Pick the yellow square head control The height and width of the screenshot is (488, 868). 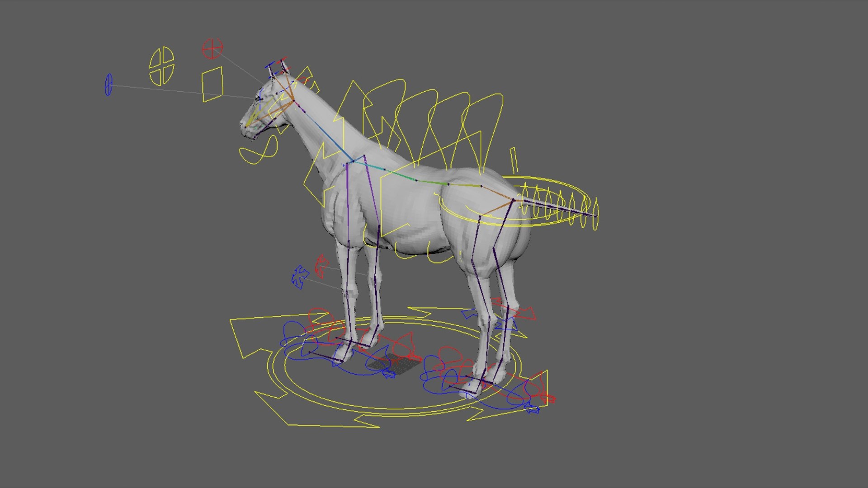pyautogui.click(x=212, y=84)
